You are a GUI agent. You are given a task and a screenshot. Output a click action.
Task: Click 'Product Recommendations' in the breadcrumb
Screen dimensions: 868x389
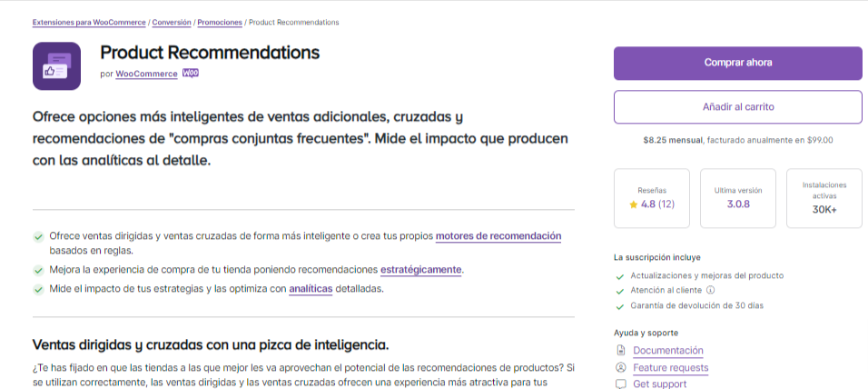pyautogui.click(x=294, y=22)
